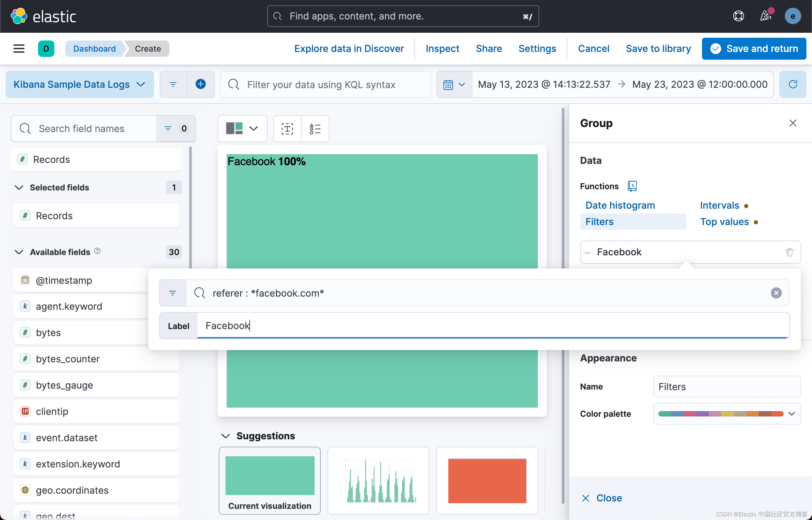Screen dimensions: 812x520
Task: Click the Elastic logo
Action: click(43, 16)
